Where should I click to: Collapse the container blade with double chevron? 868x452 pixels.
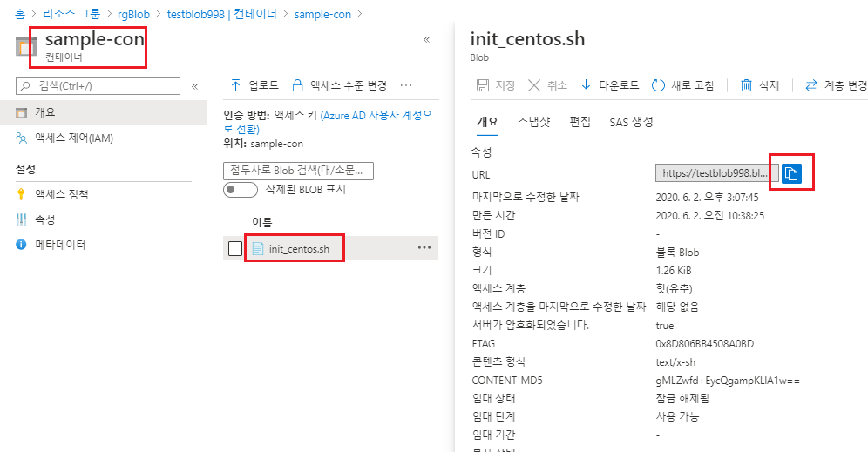426,39
